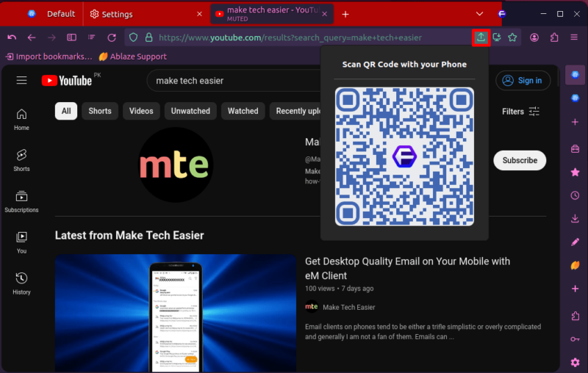Viewport: 588px width, 373px height.
Task: Open the sidebar downloads icon
Action: [575, 219]
